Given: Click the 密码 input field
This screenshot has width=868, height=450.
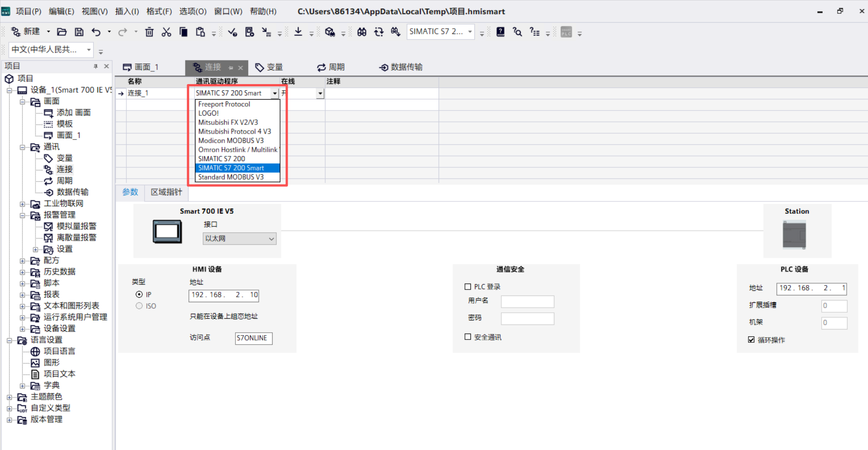Looking at the screenshot, I should click(527, 319).
